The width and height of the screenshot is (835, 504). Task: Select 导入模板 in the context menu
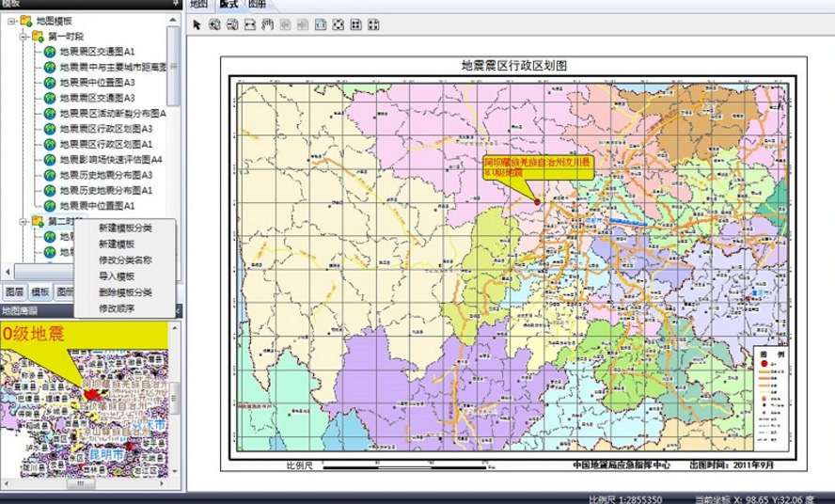(x=116, y=276)
